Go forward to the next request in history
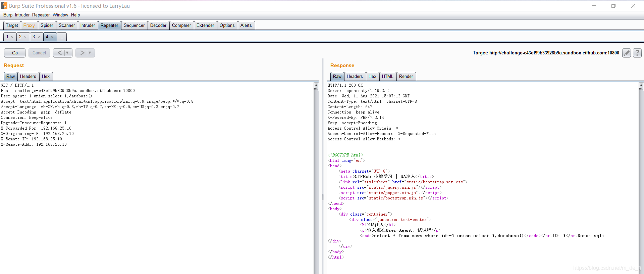644x274 pixels. (82, 53)
